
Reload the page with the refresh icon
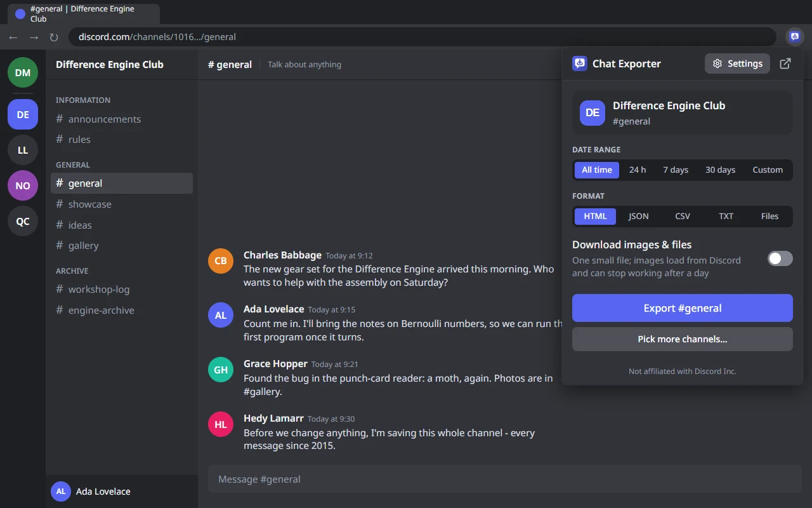tap(54, 37)
